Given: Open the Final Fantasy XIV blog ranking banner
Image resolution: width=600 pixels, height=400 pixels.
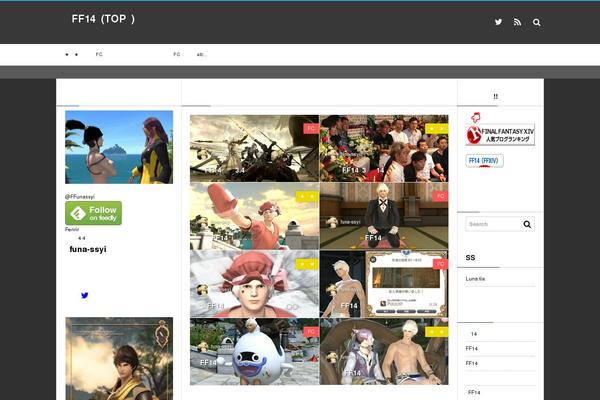Looking at the screenshot, I should pos(500,134).
